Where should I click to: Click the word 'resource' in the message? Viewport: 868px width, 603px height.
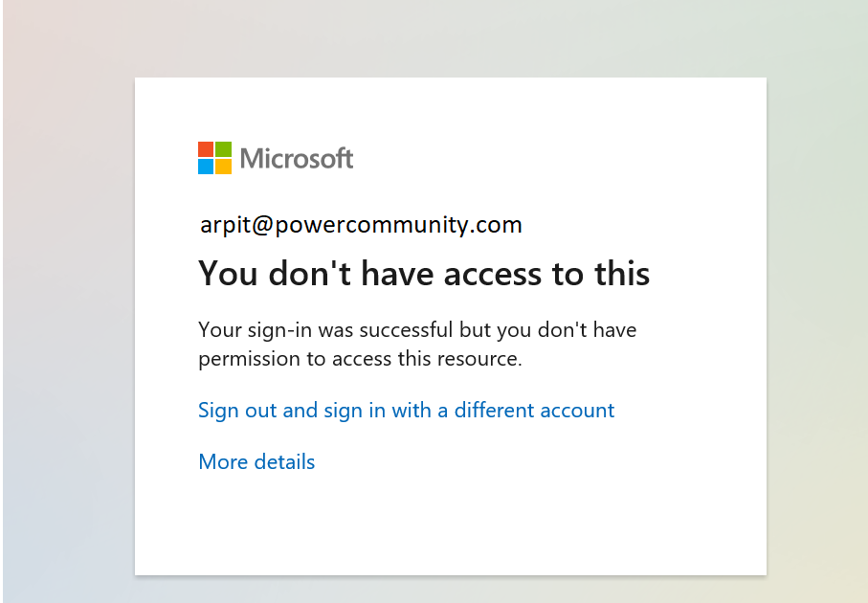[x=479, y=359]
